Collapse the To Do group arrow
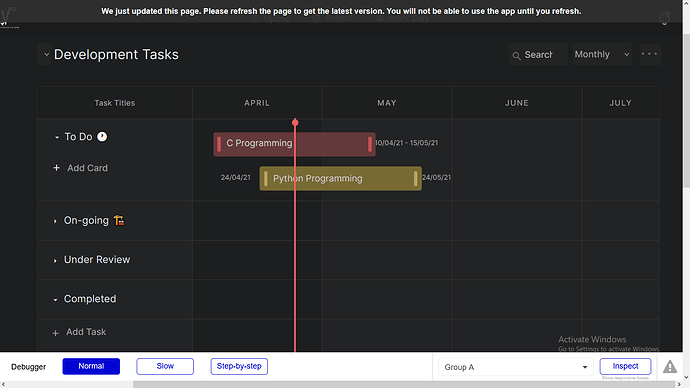Screen dimensions: 690x388 pyautogui.click(x=57, y=138)
